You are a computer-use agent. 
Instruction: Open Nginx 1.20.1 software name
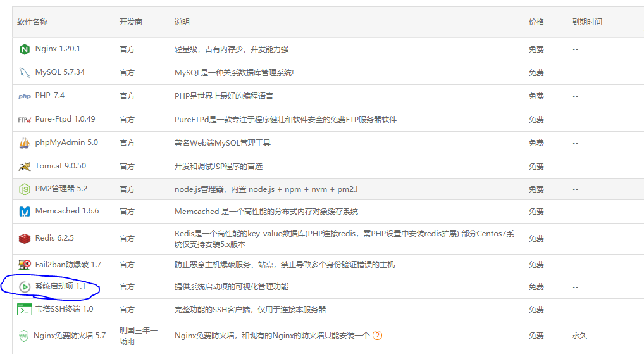[58, 49]
